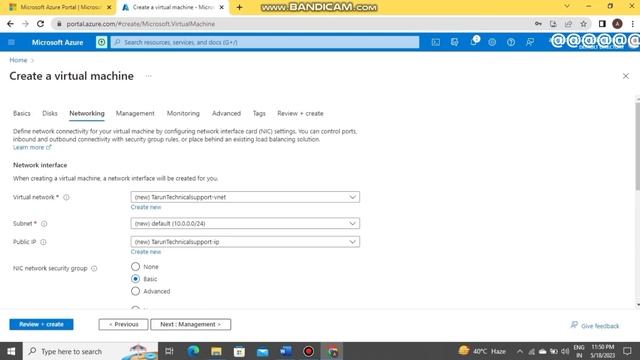Show info tooltip for NIC network security group

tap(94, 269)
